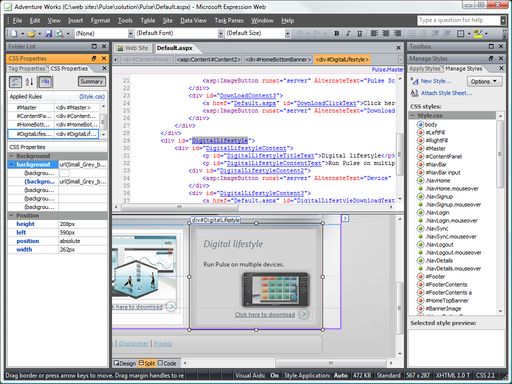Open the (Style.css) link in Applied Rules

(x=92, y=97)
